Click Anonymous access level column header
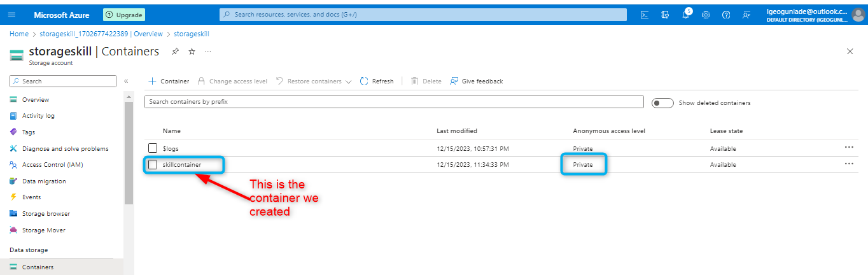 [609, 131]
